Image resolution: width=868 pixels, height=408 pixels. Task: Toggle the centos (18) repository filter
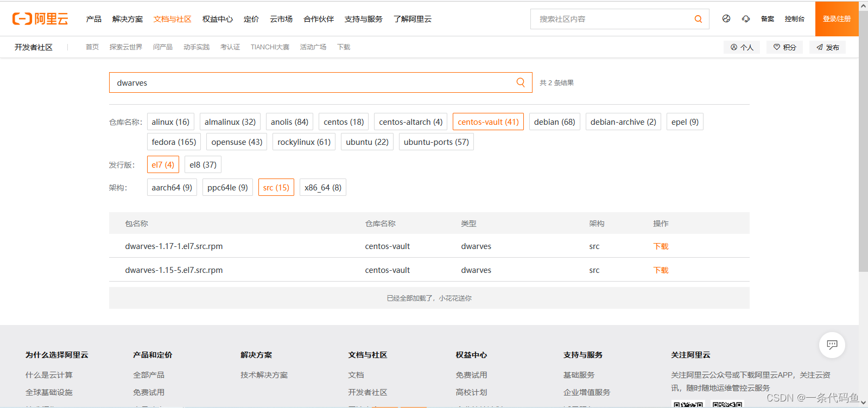[344, 122]
